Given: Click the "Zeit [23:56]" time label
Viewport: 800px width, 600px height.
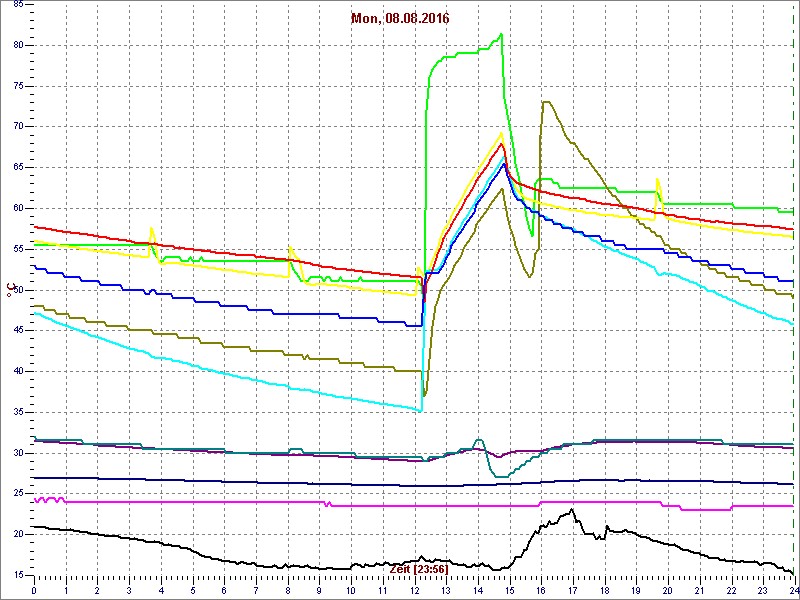Looking at the screenshot, I should pos(419,568).
